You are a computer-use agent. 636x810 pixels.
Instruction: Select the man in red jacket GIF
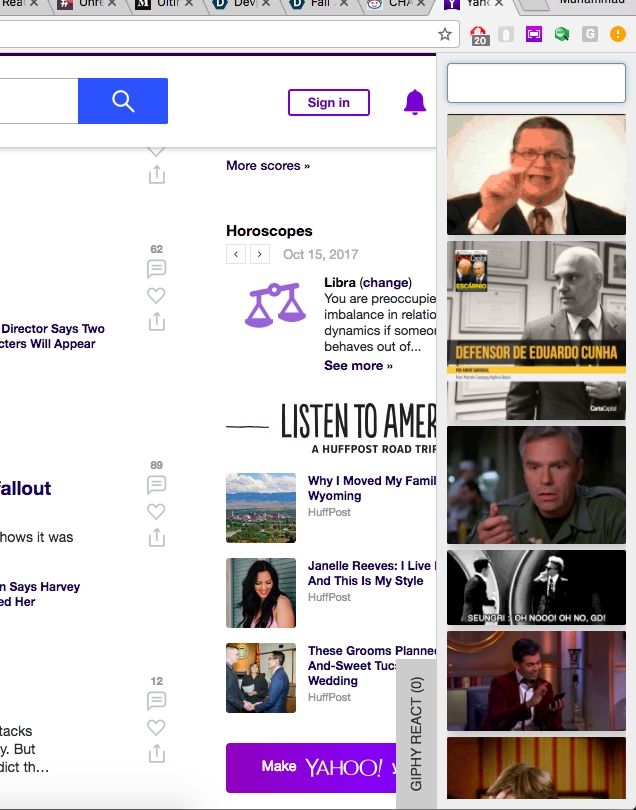[x=536, y=681]
